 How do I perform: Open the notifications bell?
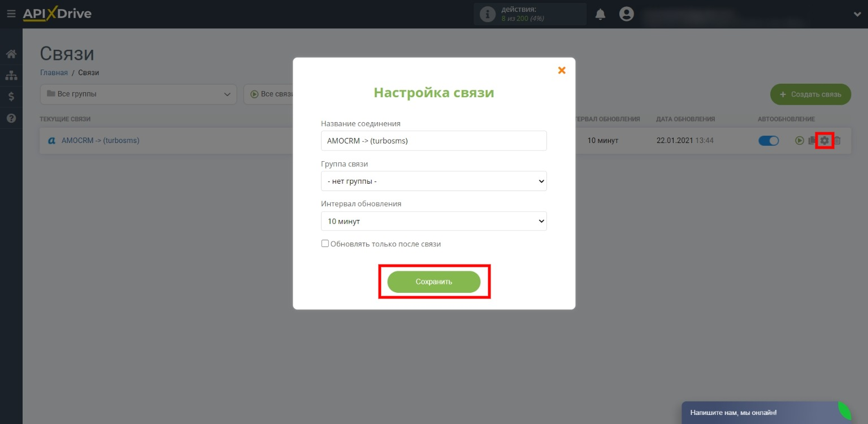[600, 14]
